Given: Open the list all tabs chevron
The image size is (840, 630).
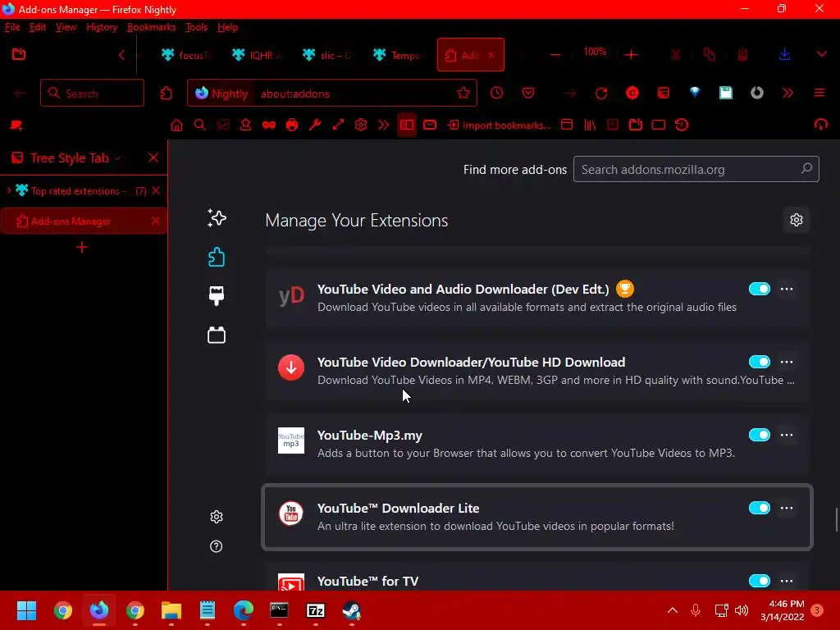Looking at the screenshot, I should (821, 54).
